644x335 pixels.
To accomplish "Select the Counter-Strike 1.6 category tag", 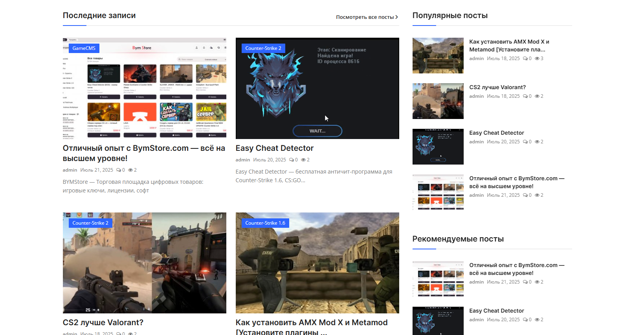I will tap(265, 223).
